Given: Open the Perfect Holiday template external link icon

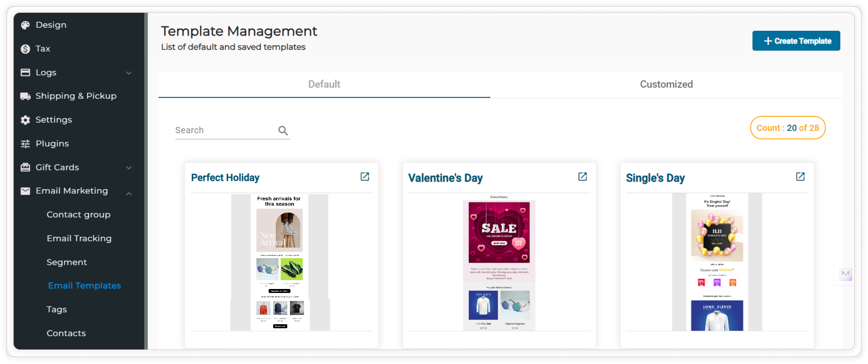Looking at the screenshot, I should point(364,176).
